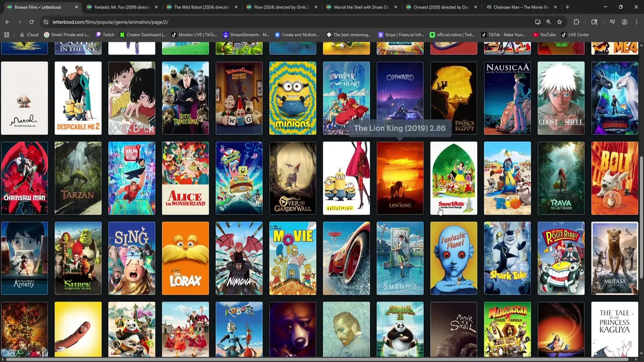The height and width of the screenshot is (362, 644).
Task: Open the Gmail bookmark
Action: pos(67,35)
